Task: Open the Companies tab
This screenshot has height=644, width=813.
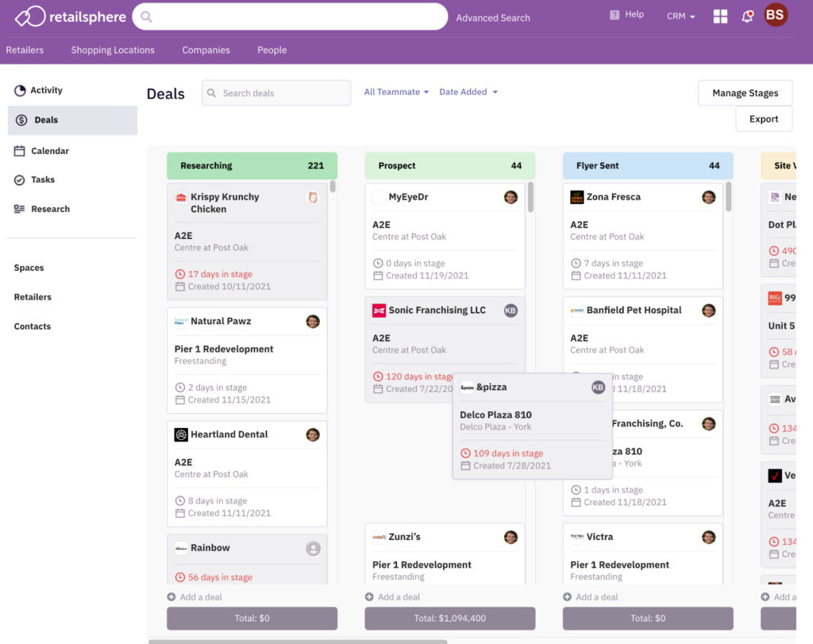Action: (x=206, y=50)
